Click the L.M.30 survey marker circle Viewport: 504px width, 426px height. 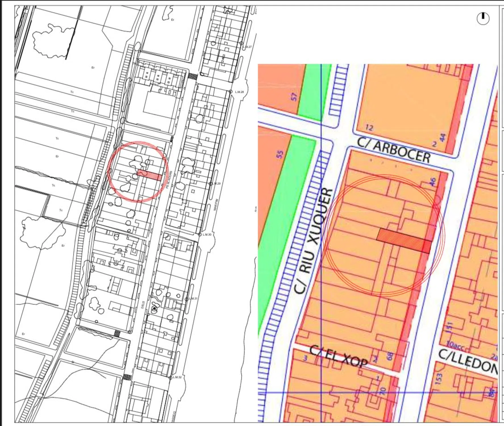pos(200,235)
